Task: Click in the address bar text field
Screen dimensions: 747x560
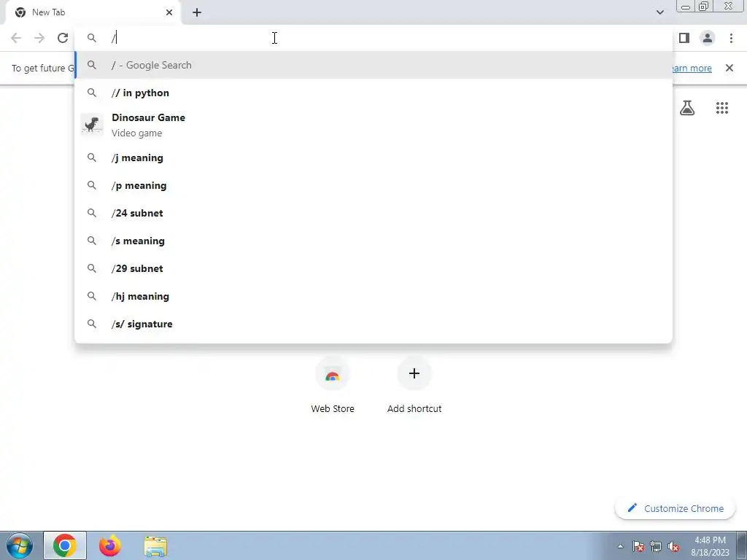Action: coord(373,38)
